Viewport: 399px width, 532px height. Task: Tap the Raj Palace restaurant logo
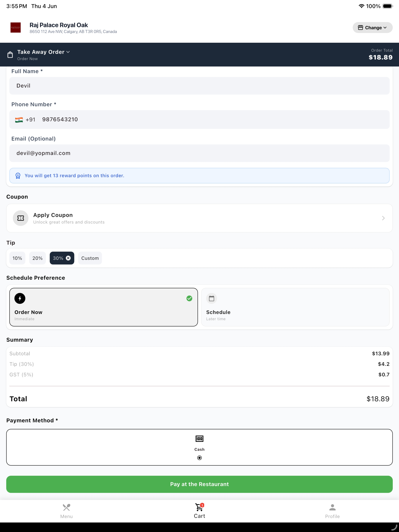pyautogui.click(x=16, y=28)
